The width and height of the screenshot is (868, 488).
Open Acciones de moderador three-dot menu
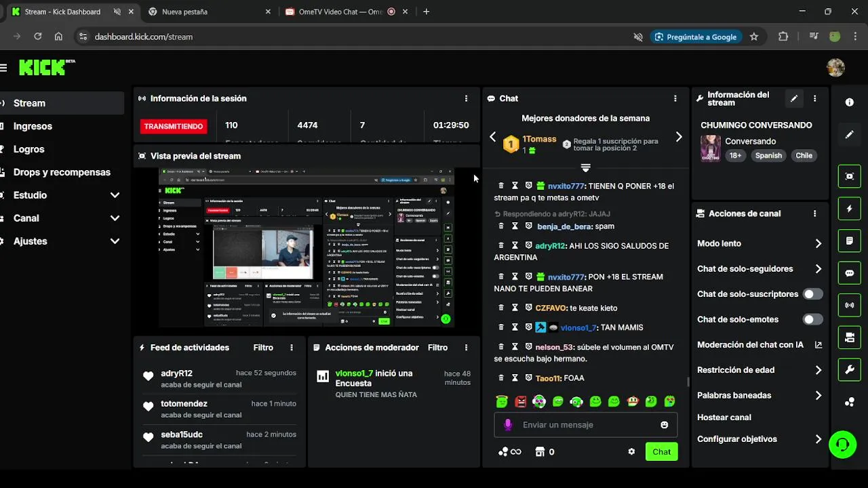(466, 348)
